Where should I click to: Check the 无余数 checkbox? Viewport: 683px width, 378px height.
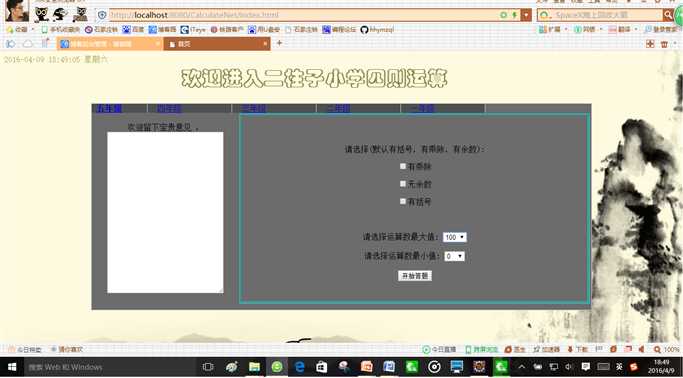403,184
